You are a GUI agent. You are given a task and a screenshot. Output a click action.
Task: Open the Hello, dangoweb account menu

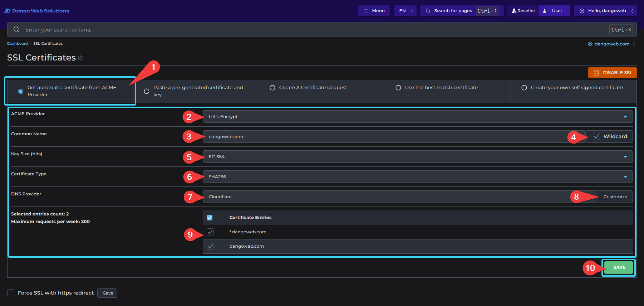click(x=605, y=11)
